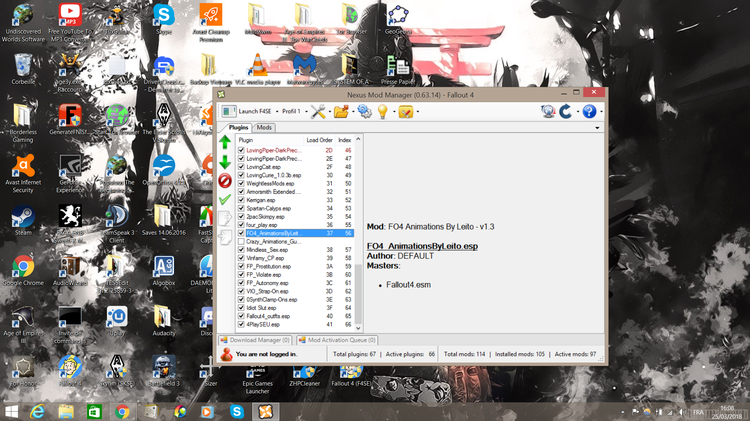Open Steam desktop shortcut
Image resolution: width=750 pixels, height=421 pixels.
(23, 220)
